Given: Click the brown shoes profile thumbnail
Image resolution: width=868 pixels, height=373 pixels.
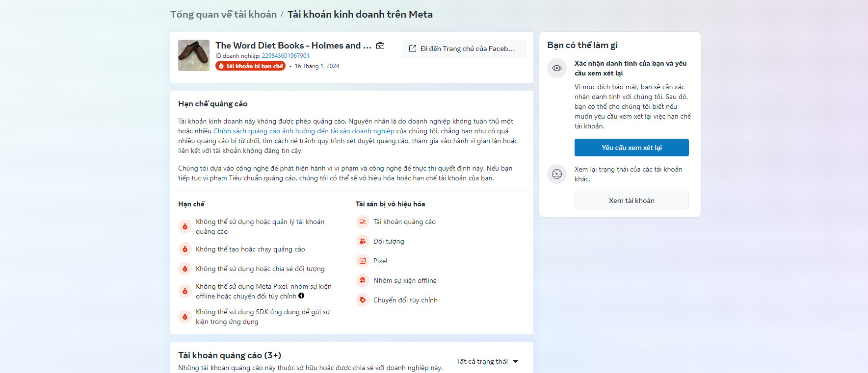Looking at the screenshot, I should point(194,55).
